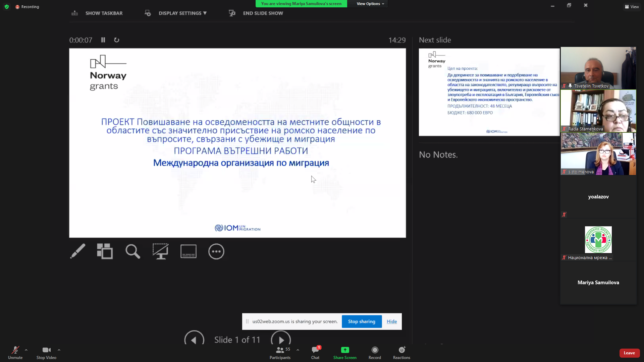The height and width of the screenshot is (362, 644).
Task: Leave the meeting
Action: pos(629,353)
